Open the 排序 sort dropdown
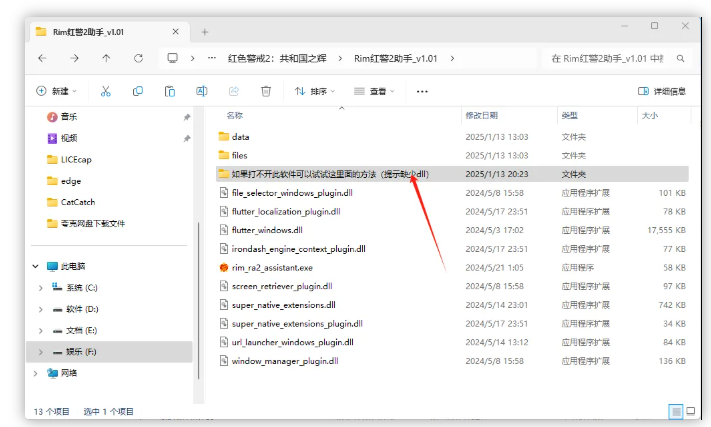This screenshot has height=427, width=711. click(x=316, y=91)
